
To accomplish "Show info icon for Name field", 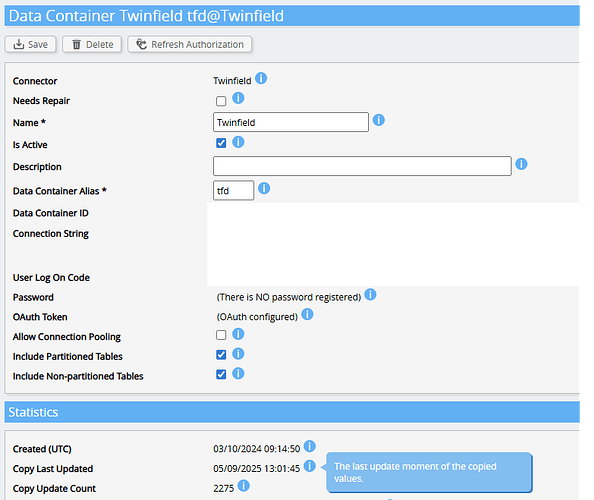I will tap(379, 120).
